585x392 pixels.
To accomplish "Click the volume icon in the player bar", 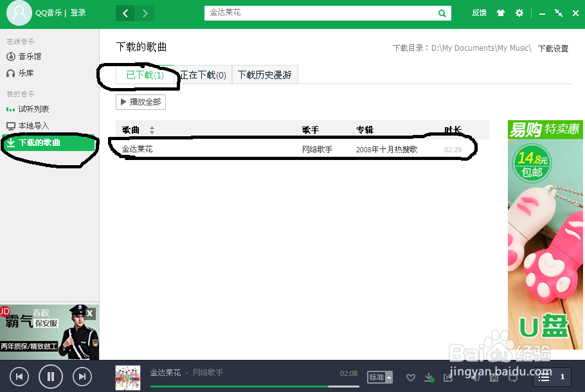I will click(x=474, y=378).
